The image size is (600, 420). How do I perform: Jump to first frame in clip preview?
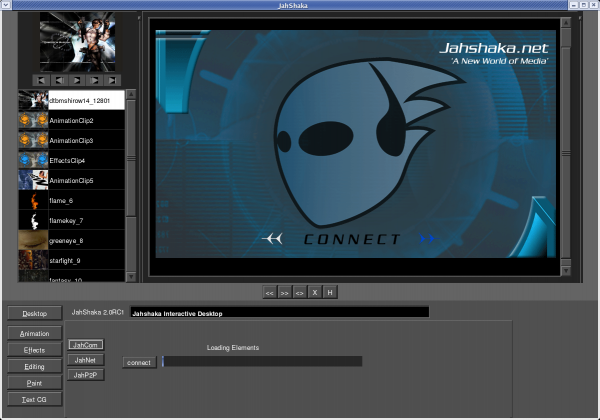coord(41,79)
